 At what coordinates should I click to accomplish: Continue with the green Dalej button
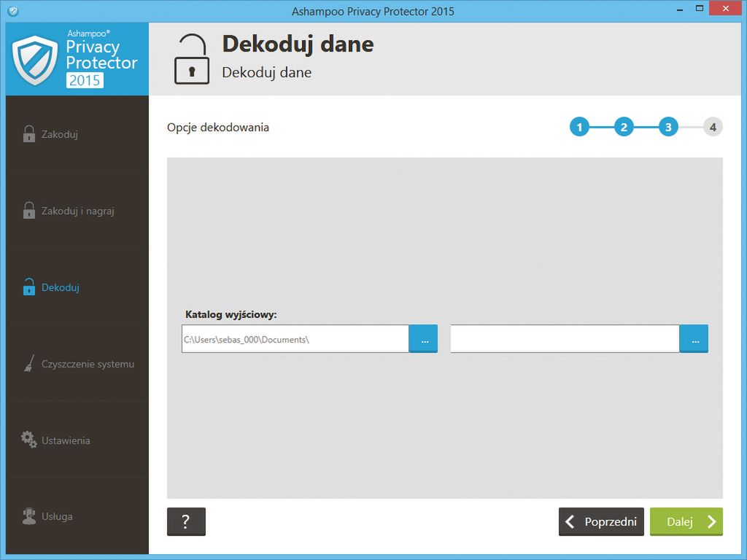click(686, 521)
